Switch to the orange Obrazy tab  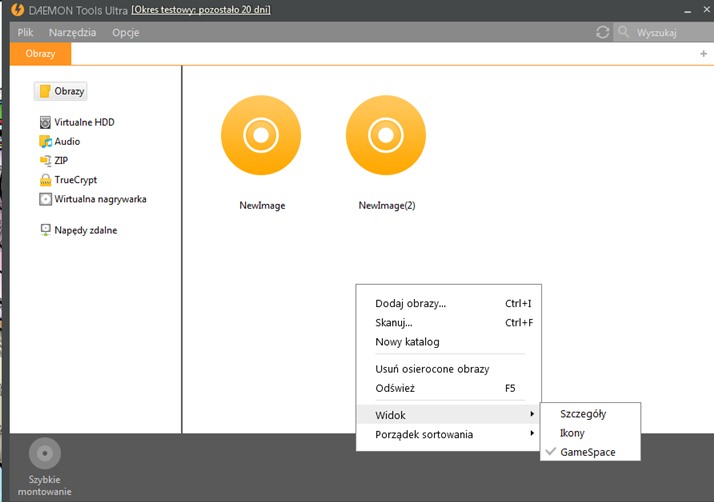pos(41,54)
